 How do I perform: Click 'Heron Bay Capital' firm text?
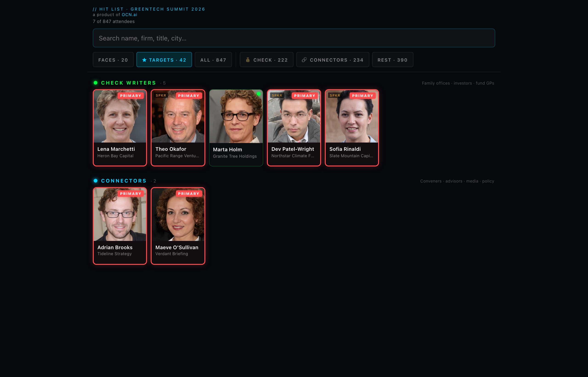tap(116, 156)
